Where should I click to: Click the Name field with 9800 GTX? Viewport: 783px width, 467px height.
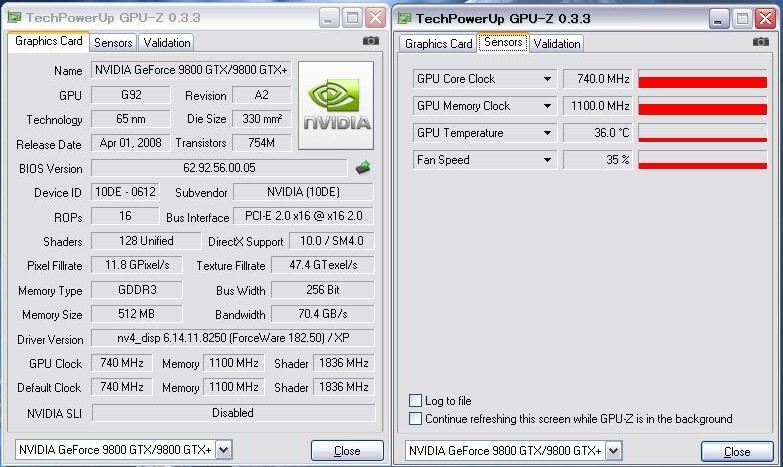click(191, 70)
